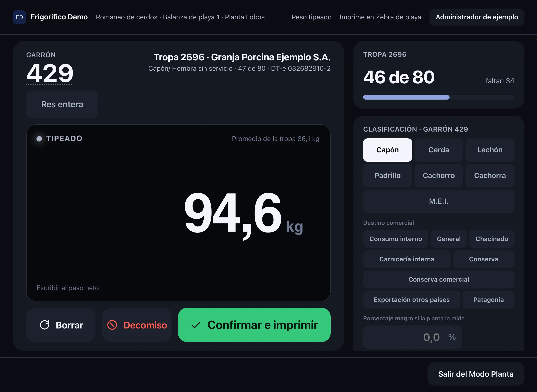Click the Porcentaje magro input field
537x392 pixels.
click(x=412, y=337)
